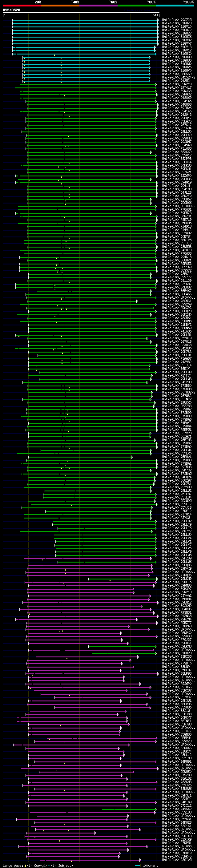The image size is (197, 868).
Task: Open hit UniRef100_Q9S725
Action: pyautogui.click(x=177, y=20)
